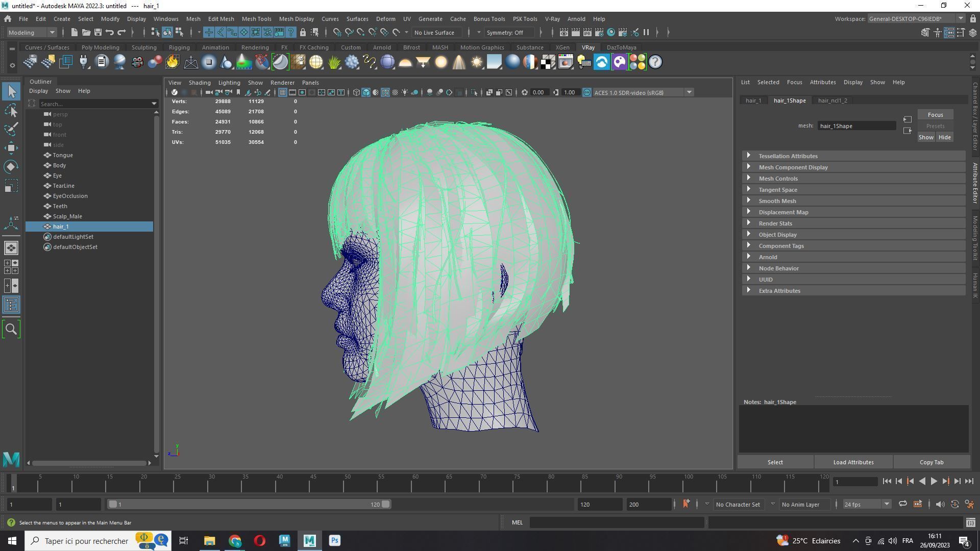Open the ACES view transform dropdown
Viewport: 980px width, 551px height.
coord(643,93)
